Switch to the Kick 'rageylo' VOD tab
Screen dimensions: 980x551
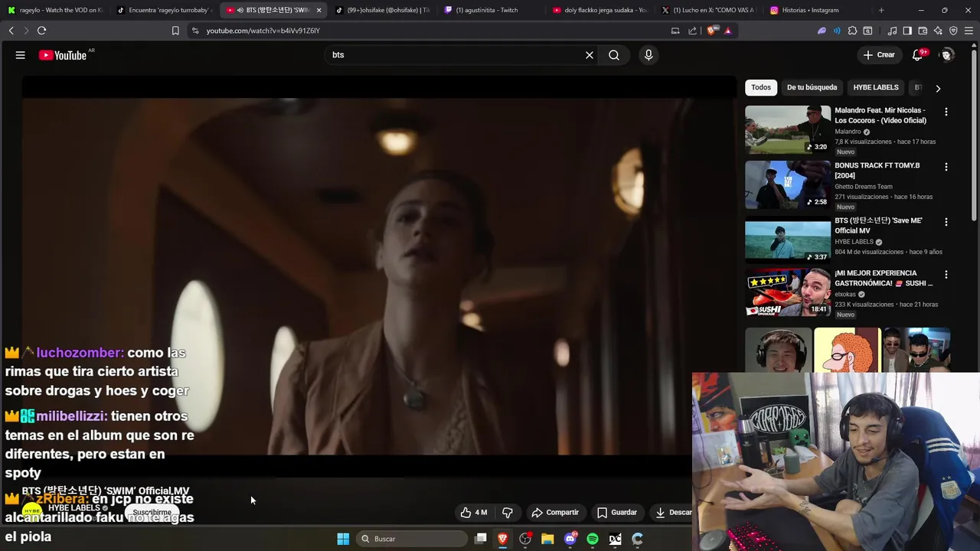click(x=54, y=10)
